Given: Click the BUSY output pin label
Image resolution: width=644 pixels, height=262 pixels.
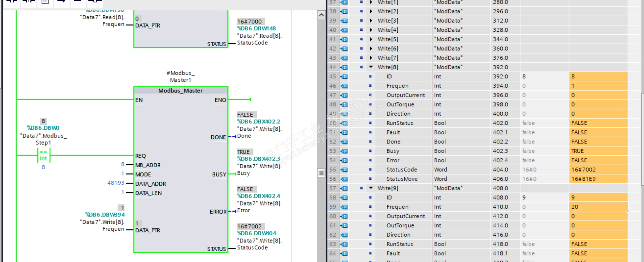Looking at the screenshot, I should pos(219,174).
